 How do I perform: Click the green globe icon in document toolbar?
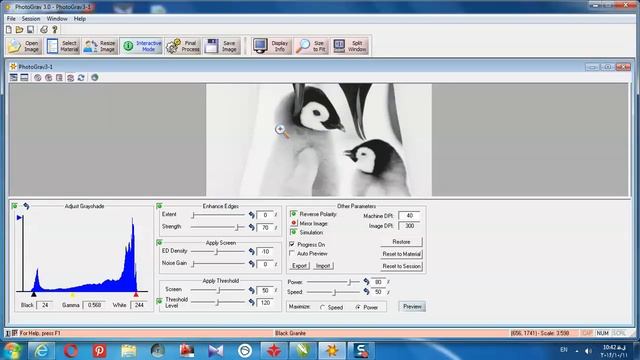(x=95, y=78)
